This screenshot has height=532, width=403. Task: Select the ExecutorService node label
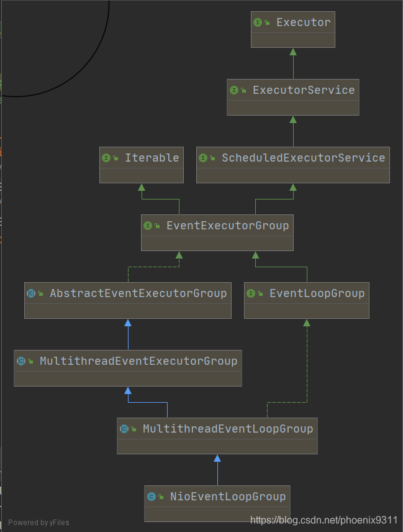click(x=304, y=90)
